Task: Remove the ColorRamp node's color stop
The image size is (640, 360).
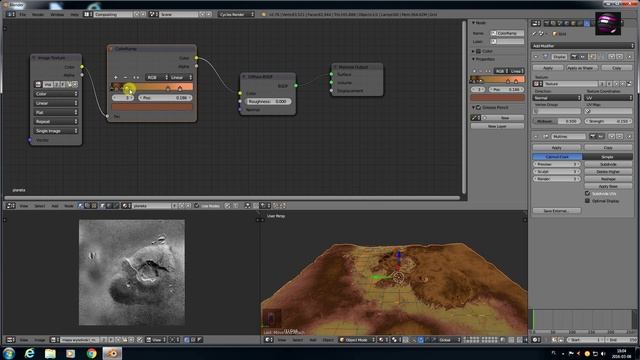Action: (x=125, y=77)
